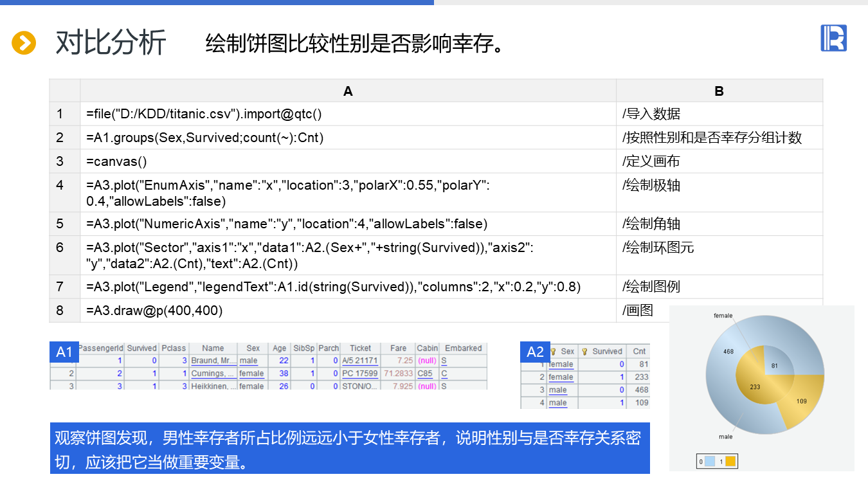Select row number 3 in the code grid

point(65,161)
